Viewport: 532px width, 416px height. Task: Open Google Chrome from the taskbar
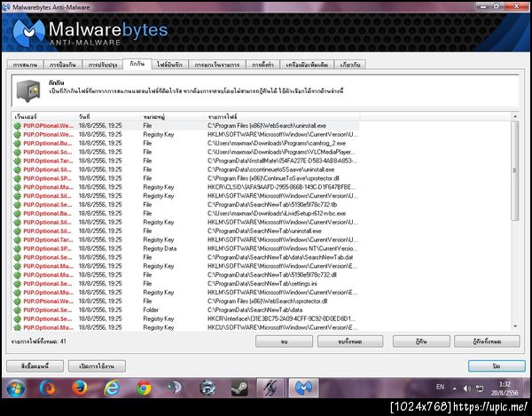(144, 388)
